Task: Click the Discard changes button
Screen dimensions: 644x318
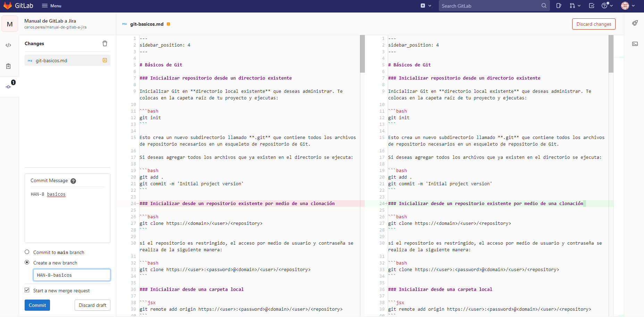Action: pos(594,24)
